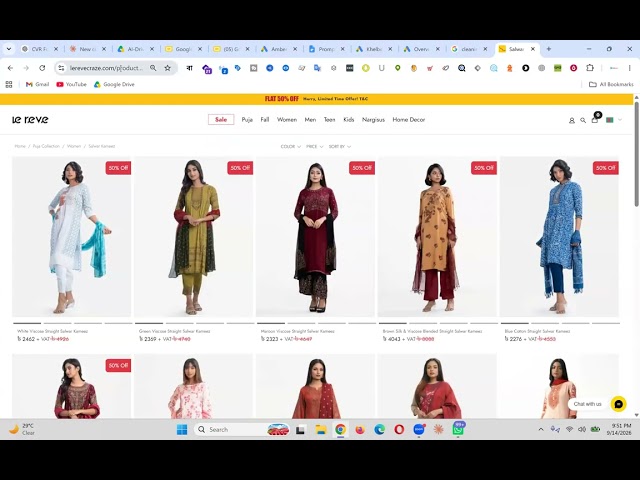Image resolution: width=640 pixels, height=480 pixels.
Task: Open File Explorer from the taskbar
Action: 321,429
